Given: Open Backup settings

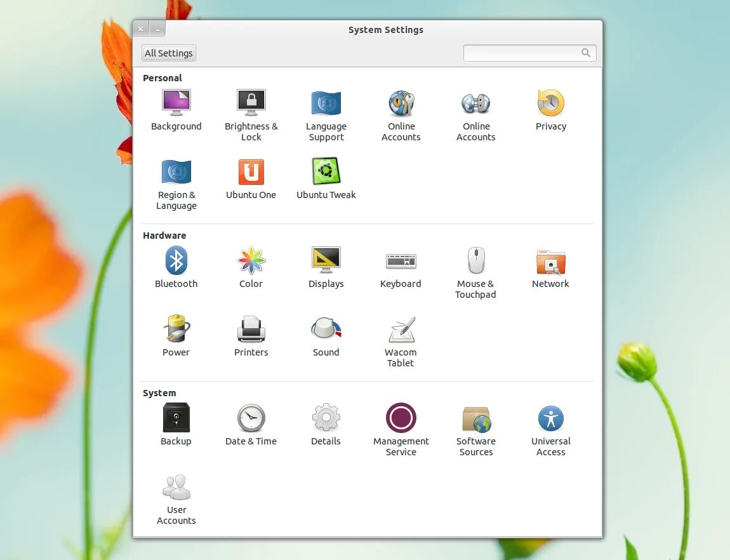Looking at the screenshot, I should pos(176,418).
